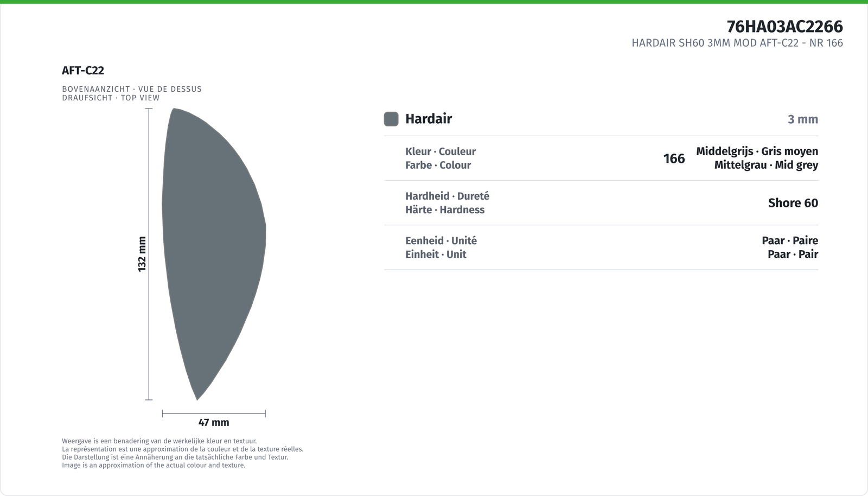Viewport: 868px width, 496px height.
Task: Click the English disclaimer about actual colour
Action: point(154,465)
